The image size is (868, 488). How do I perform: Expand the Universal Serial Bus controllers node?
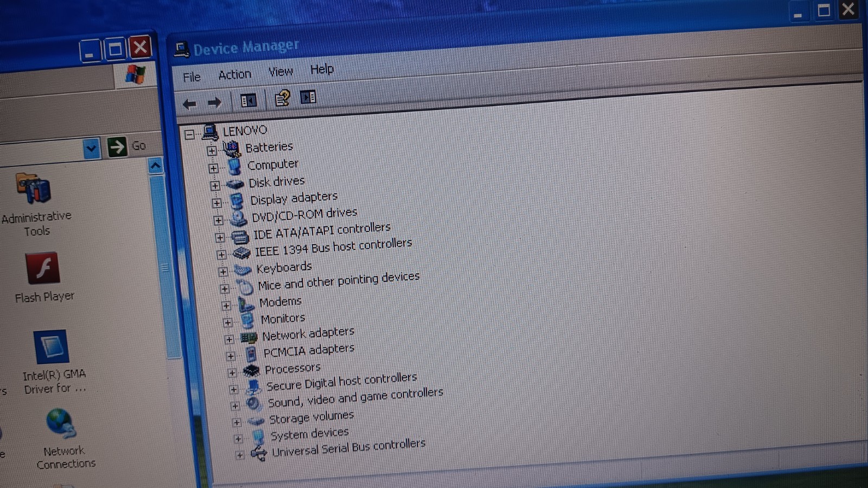(240, 455)
